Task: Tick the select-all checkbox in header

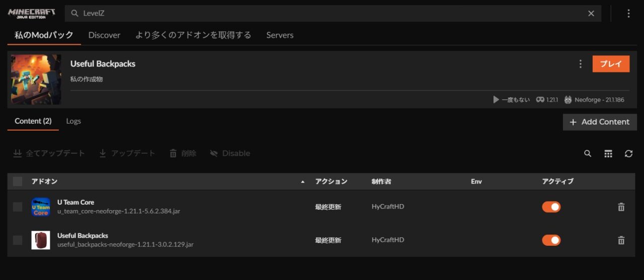Action: (18, 181)
